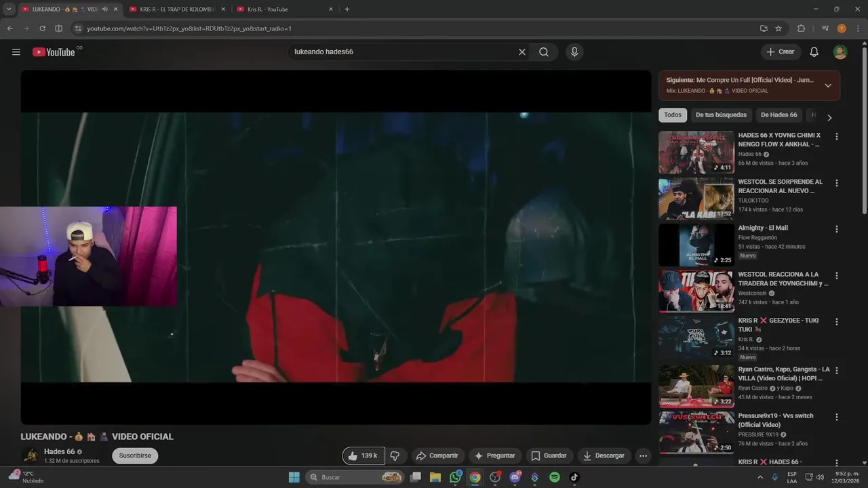The height and width of the screenshot is (488, 868).
Task: Open Chrome media controls icon
Action: point(825,28)
